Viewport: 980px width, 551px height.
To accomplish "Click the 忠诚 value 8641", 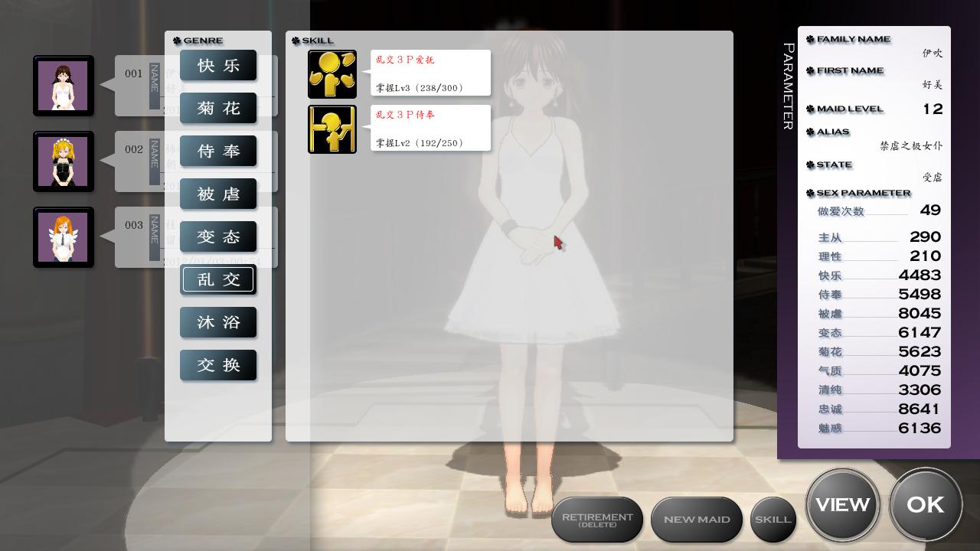I will (x=920, y=409).
